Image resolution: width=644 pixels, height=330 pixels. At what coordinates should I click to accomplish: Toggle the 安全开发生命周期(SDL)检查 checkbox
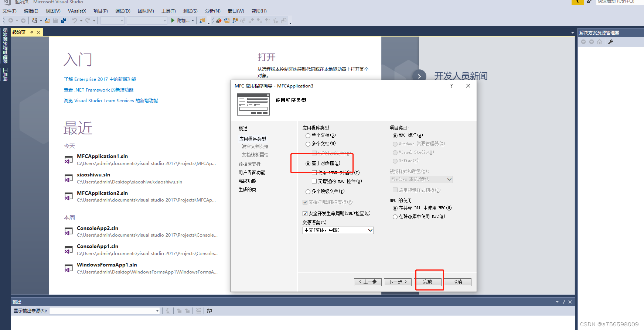coord(305,213)
